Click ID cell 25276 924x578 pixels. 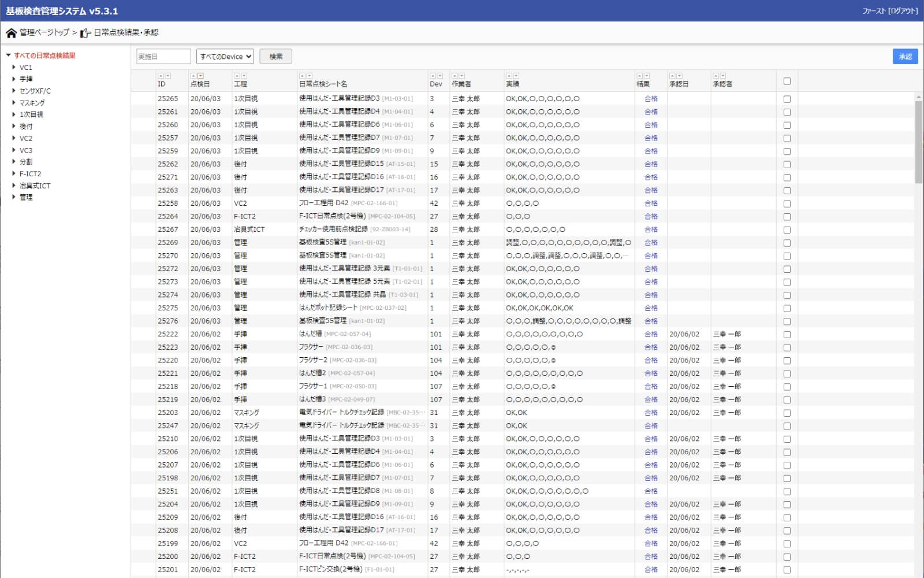pos(168,321)
